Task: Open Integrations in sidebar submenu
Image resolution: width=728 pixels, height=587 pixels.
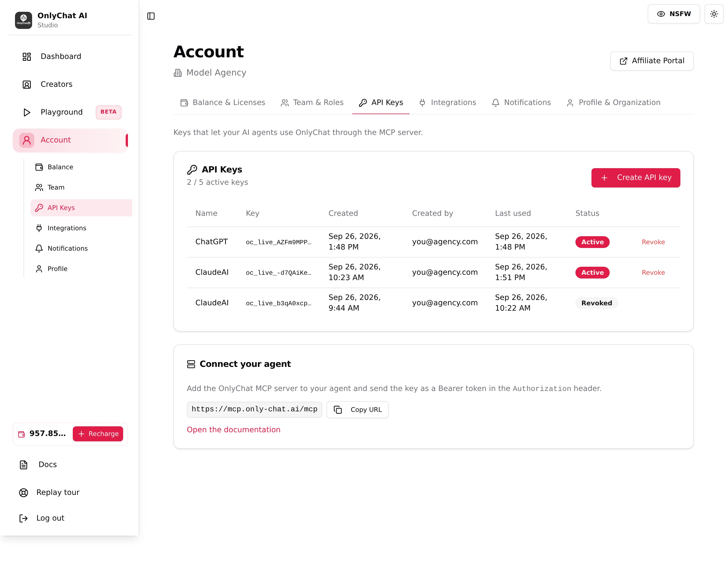Action: pyautogui.click(x=81, y=228)
